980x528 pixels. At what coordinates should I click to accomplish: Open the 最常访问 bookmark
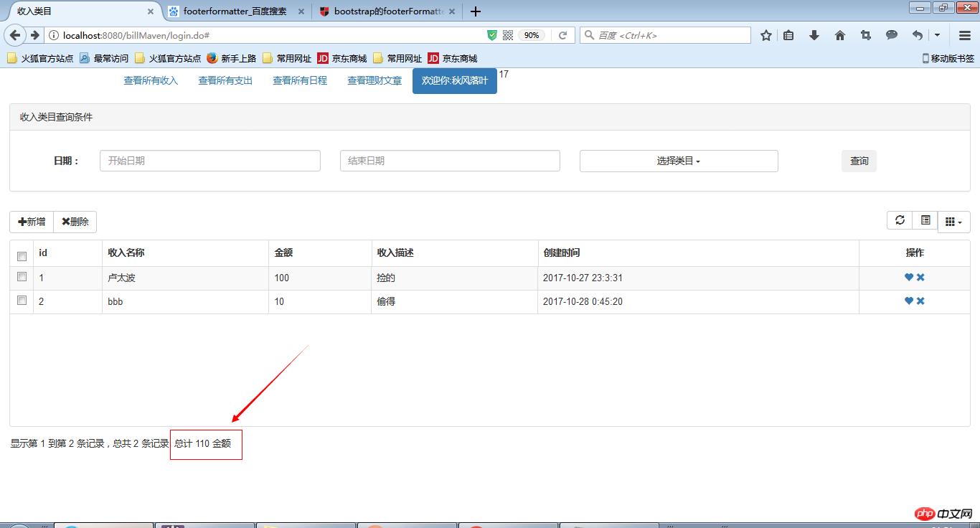(104, 58)
